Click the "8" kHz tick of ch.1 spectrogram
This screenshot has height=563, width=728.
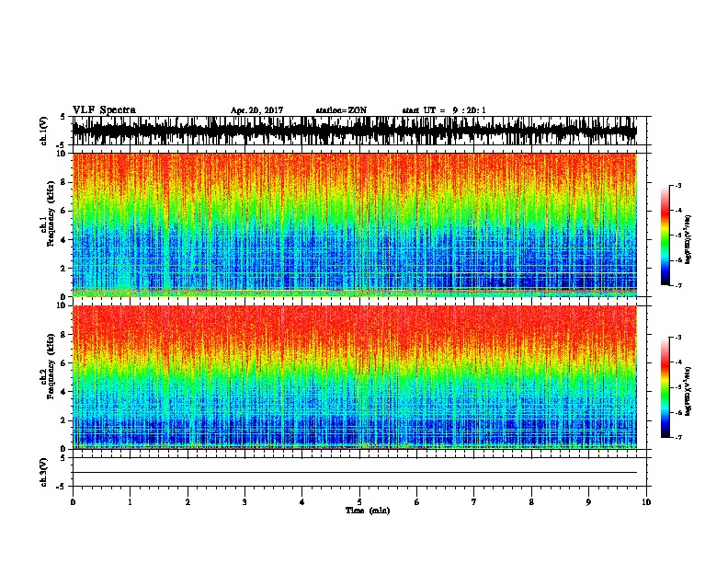pos(64,182)
